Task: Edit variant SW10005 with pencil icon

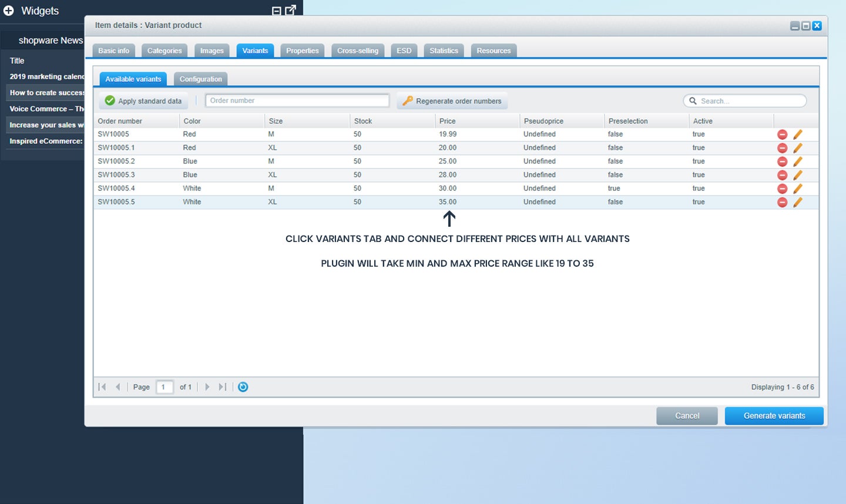Action: pos(797,135)
